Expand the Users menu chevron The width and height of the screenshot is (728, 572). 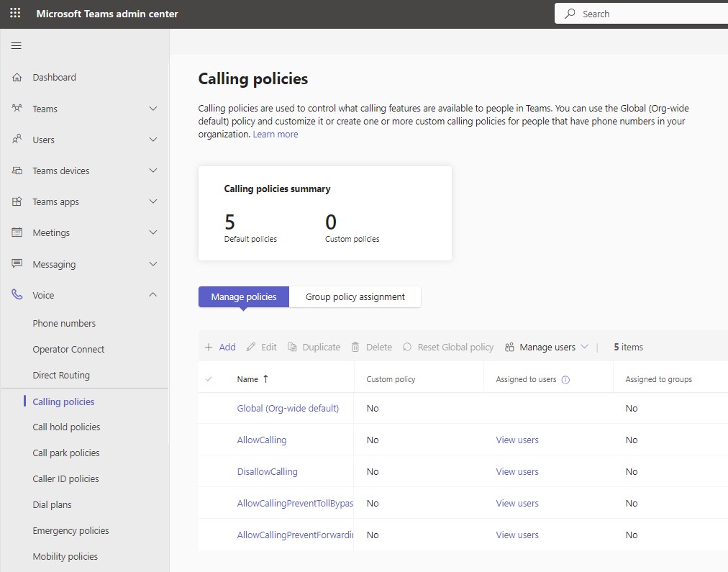(153, 140)
